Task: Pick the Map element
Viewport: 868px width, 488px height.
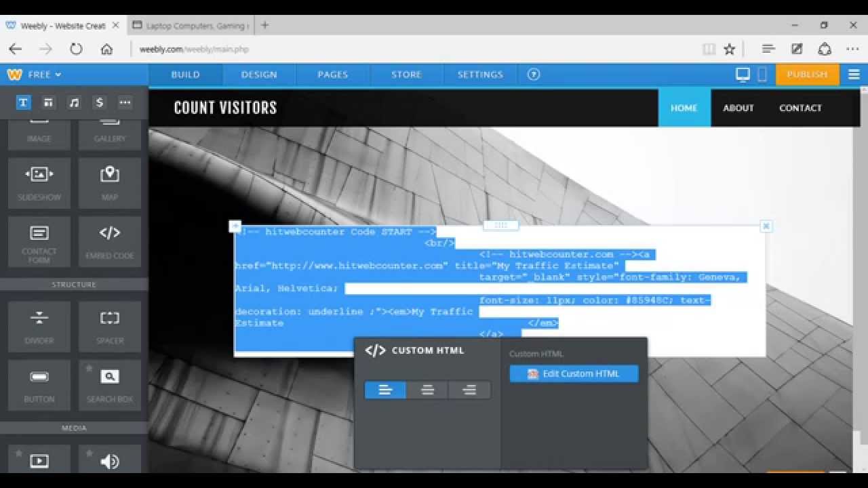Action: (x=110, y=183)
